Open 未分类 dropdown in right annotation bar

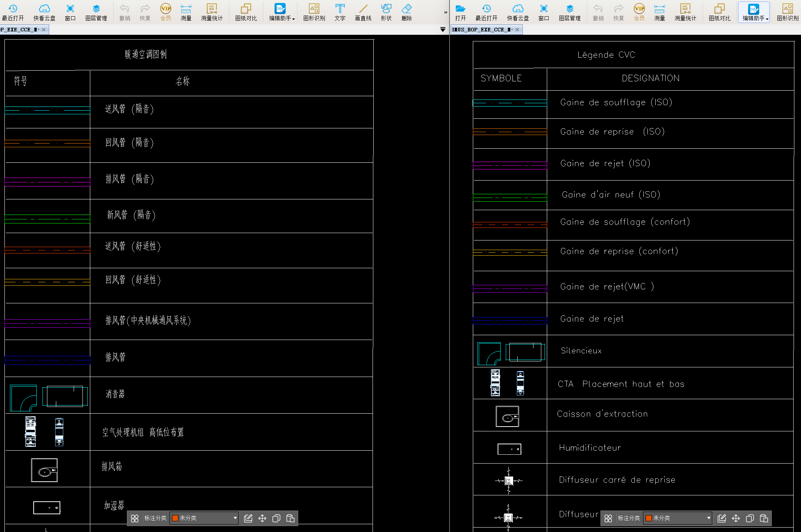[678, 518]
